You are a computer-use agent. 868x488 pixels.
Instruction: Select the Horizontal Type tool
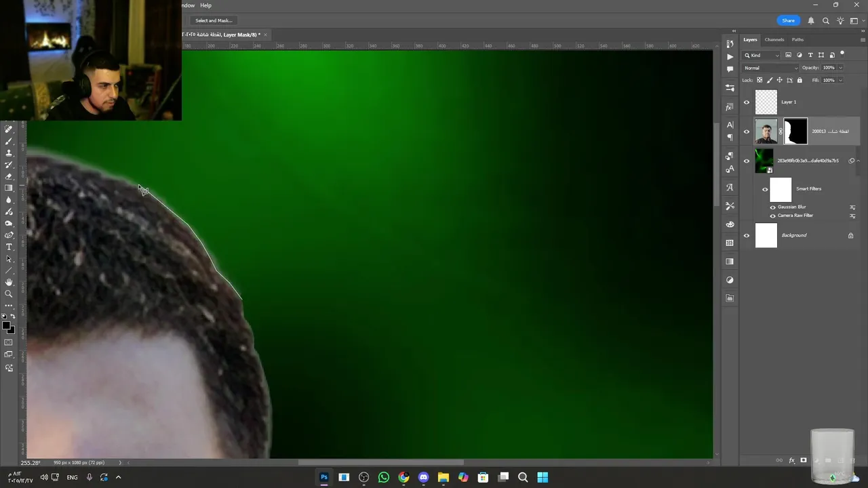(9, 247)
